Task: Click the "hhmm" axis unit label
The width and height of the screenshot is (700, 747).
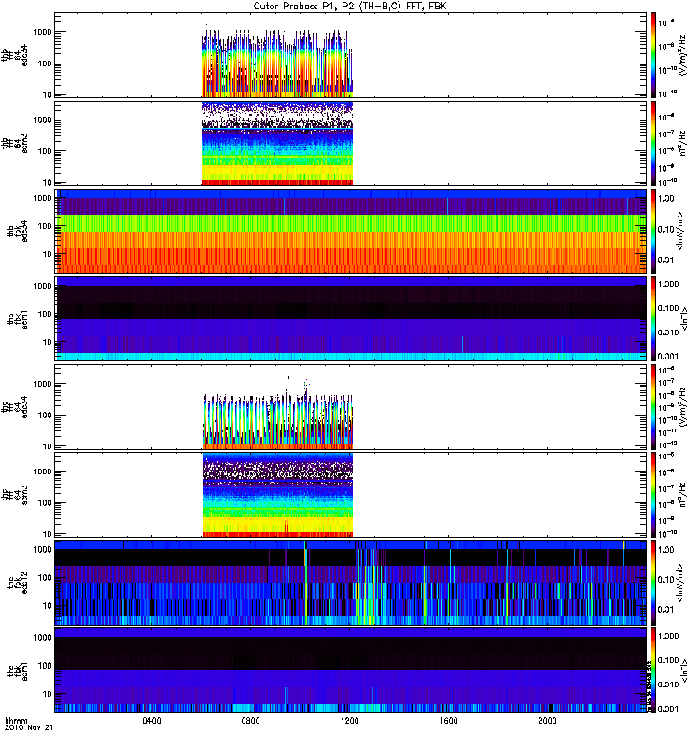Action: tap(16, 720)
